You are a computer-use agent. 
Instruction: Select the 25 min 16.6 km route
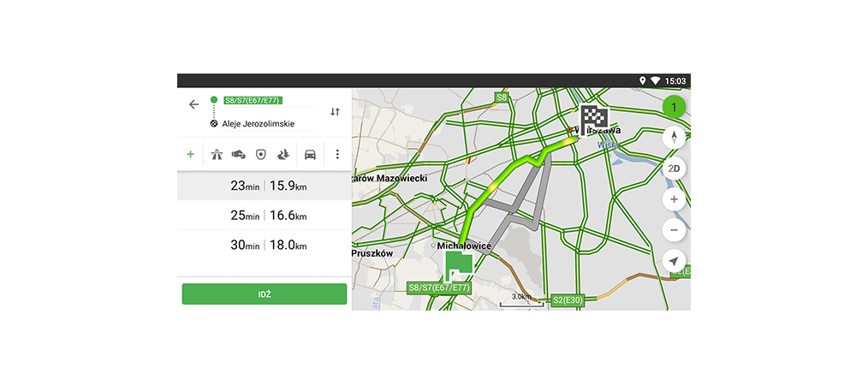[264, 216]
